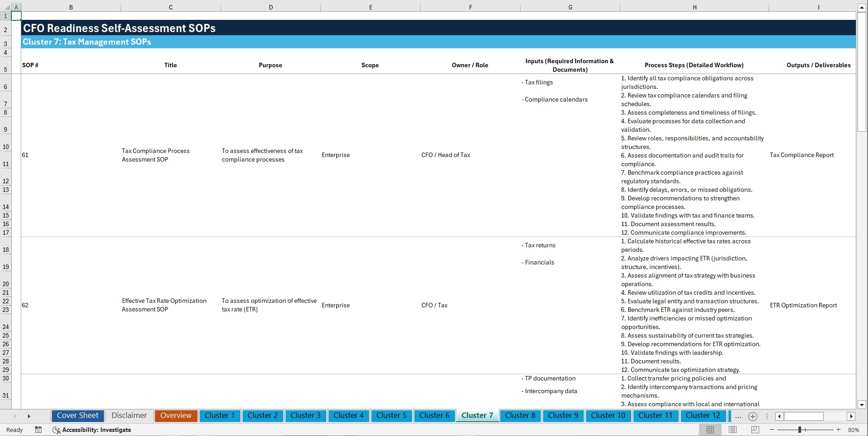Open Page Break Preview icon
Screen dimensions: 868x436
(x=755, y=429)
